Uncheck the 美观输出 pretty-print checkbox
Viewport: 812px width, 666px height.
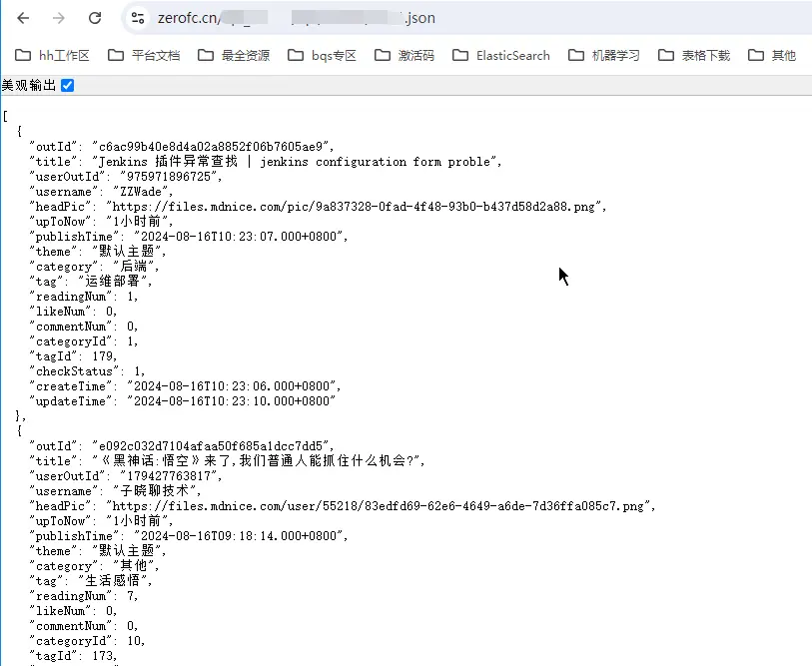pos(67,86)
